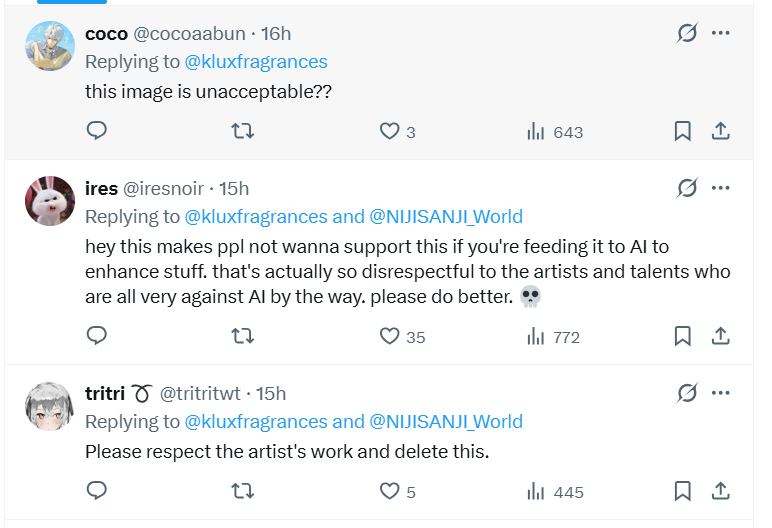Open ires profile via display name
Image resolution: width=772 pixels, height=528 pixels.
click(101, 188)
